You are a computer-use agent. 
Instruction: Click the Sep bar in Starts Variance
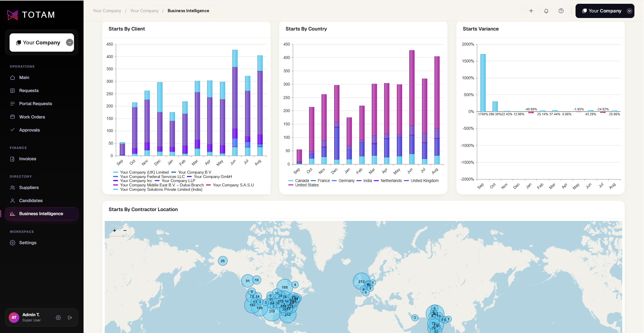483,83
